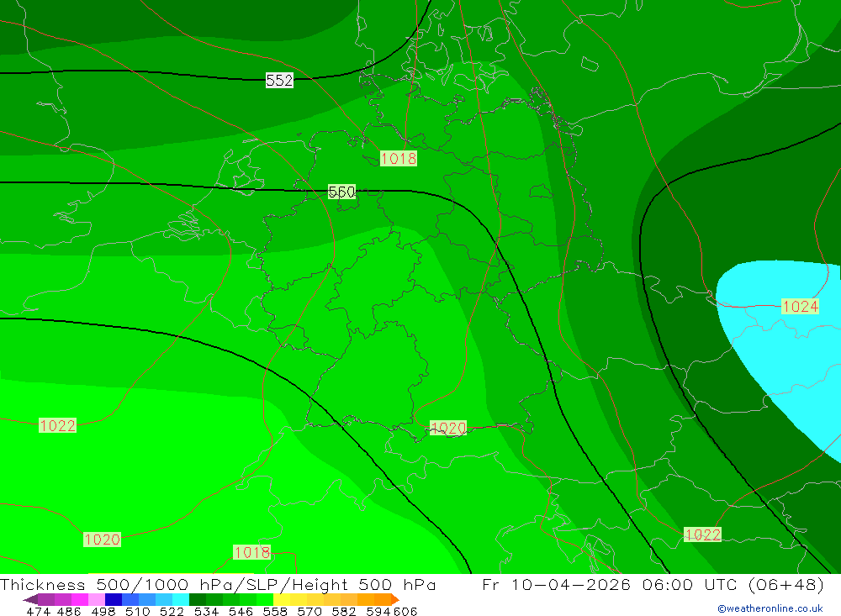The width and height of the screenshot is (841, 616).
Task: Click the 1020 isobar label at bottom left
Action: (x=102, y=540)
